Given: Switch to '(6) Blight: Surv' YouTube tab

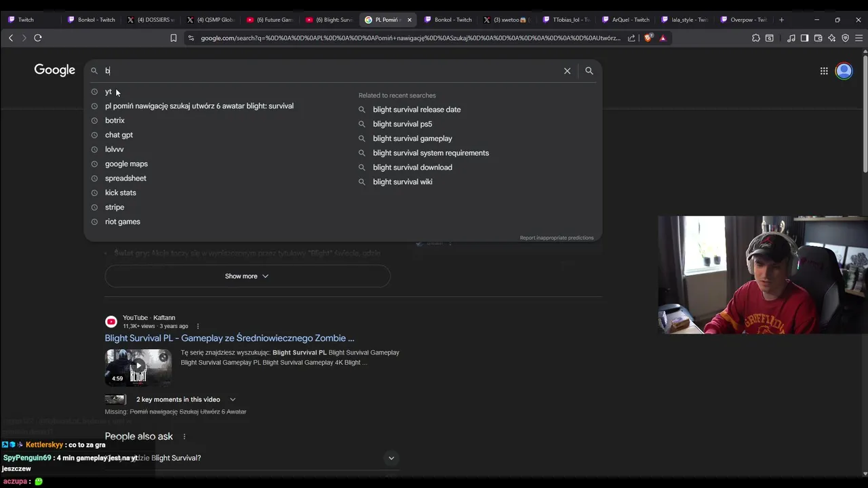Looking at the screenshot, I should (x=330, y=20).
